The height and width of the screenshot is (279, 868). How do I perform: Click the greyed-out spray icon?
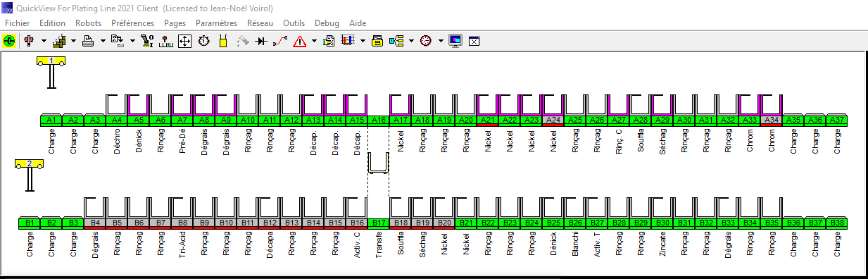click(x=242, y=41)
